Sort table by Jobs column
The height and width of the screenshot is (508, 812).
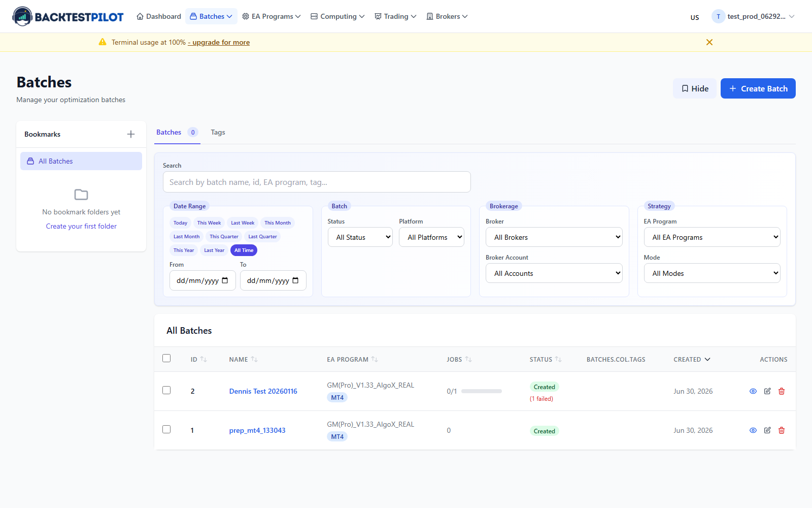[459, 359]
